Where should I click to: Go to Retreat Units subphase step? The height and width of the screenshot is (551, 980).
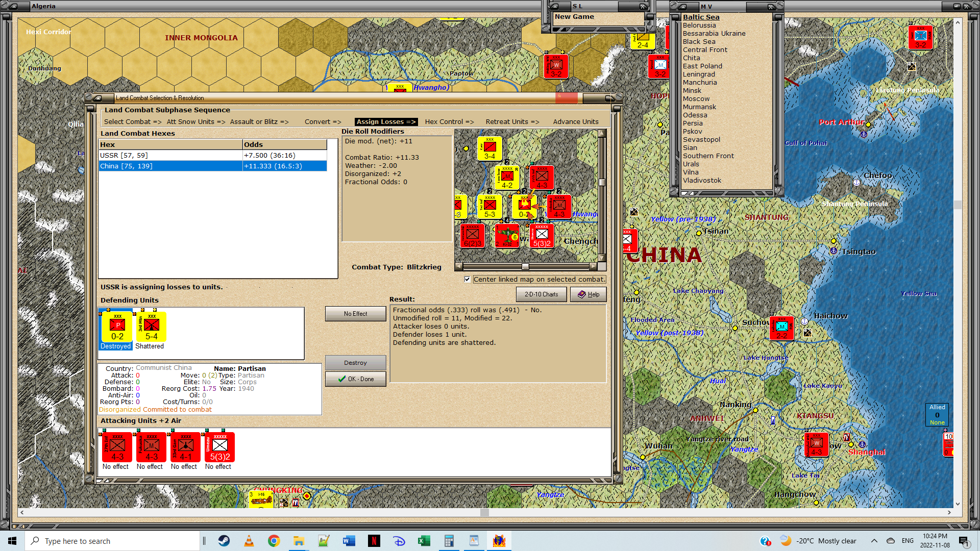512,121
